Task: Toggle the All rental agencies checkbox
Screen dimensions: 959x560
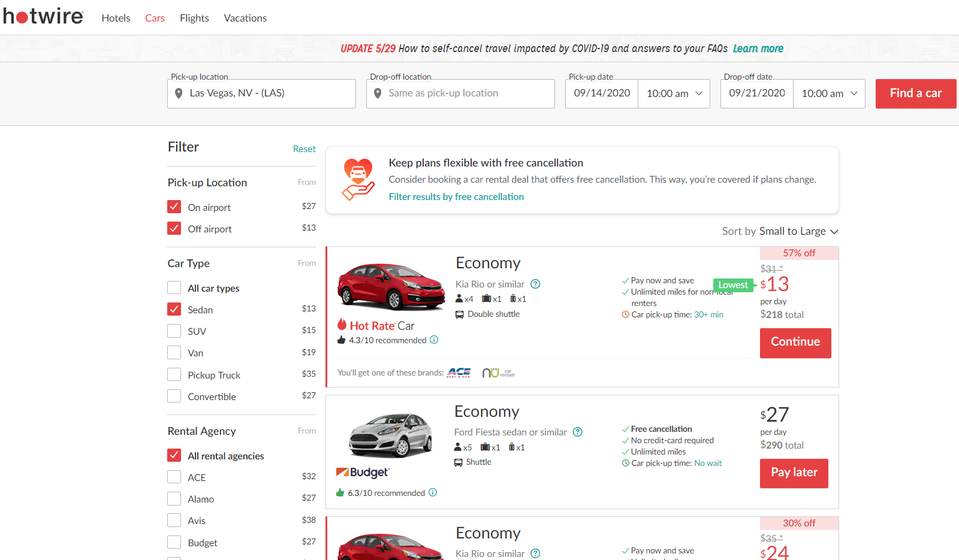Action: [x=174, y=455]
